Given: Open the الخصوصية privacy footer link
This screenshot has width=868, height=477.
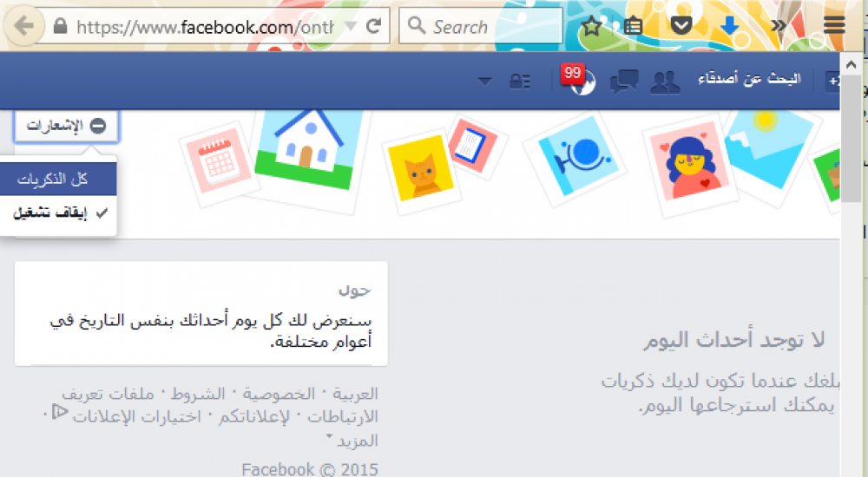Looking at the screenshot, I should pyautogui.click(x=279, y=394).
